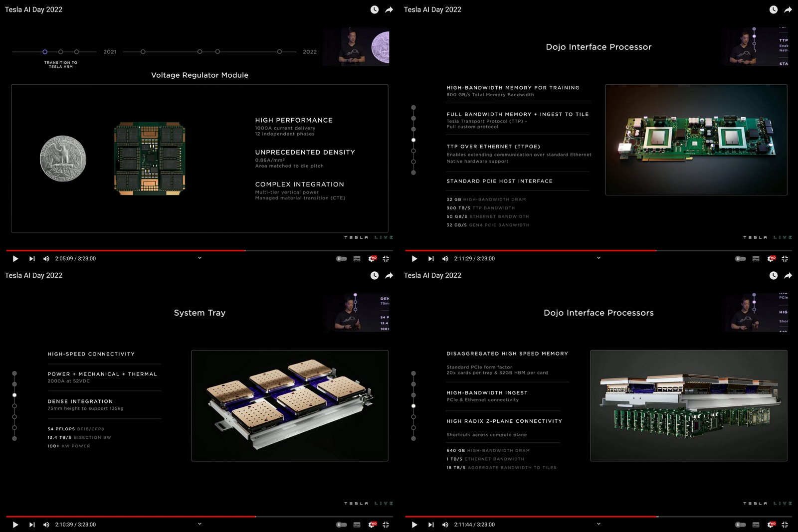Image resolution: width=798 pixels, height=532 pixels.
Task: Expand the chapter chevron beside the 2:11:29 timestamp
Action: click(598, 258)
